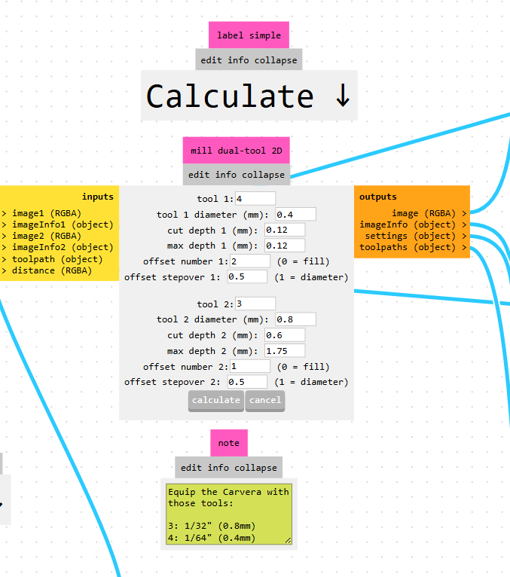Select the toolpath (object) input port
The image size is (510, 577).
coord(52,259)
